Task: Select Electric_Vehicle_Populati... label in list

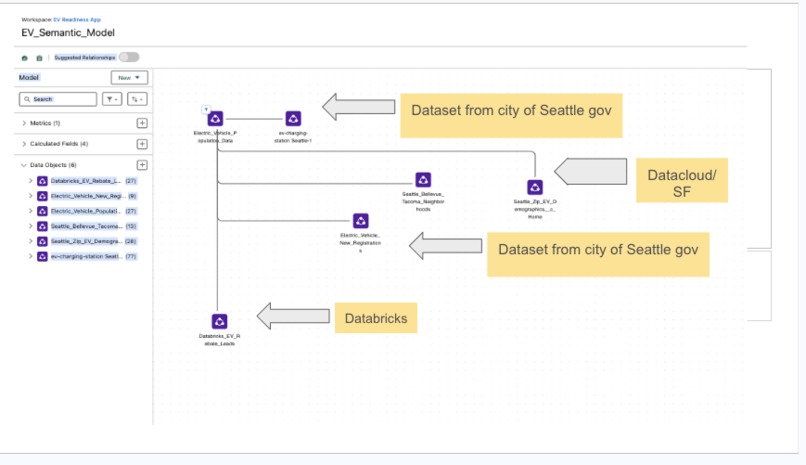Action: 86,211
